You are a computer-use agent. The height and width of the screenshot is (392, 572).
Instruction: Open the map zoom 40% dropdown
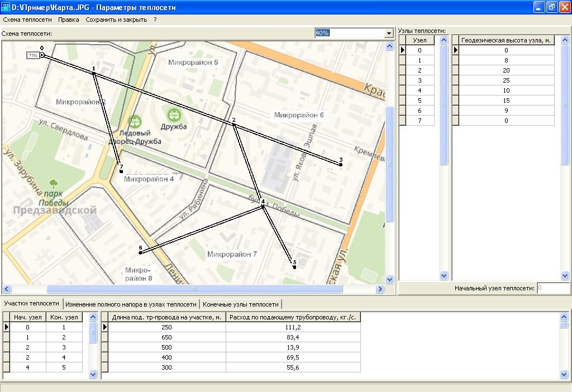[x=389, y=34]
